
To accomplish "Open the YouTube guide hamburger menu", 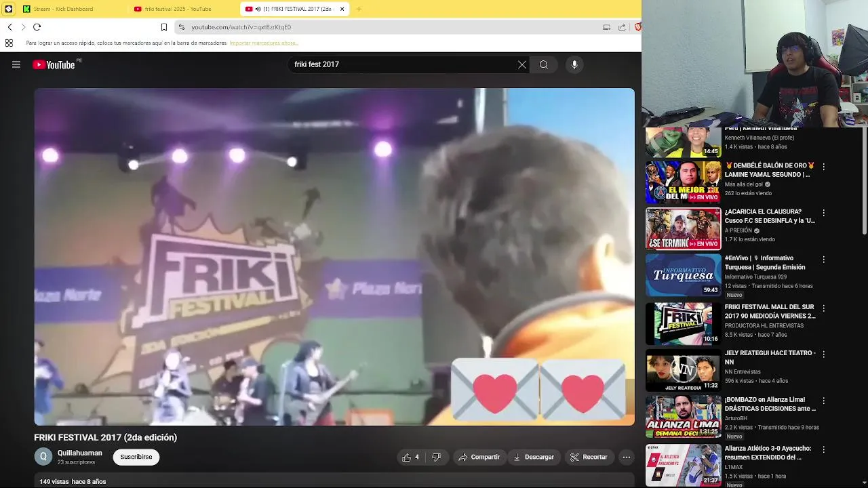I will pos(16,64).
